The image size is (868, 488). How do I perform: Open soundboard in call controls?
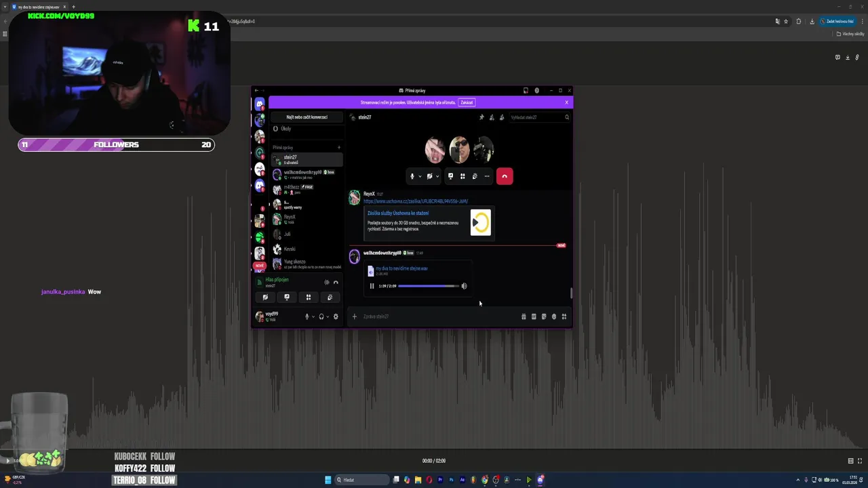pos(475,176)
